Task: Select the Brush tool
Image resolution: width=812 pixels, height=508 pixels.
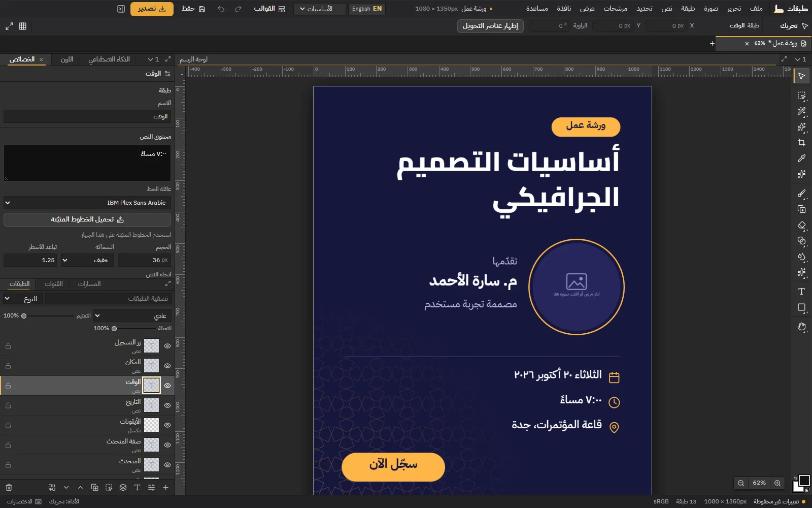Action: [x=801, y=194]
